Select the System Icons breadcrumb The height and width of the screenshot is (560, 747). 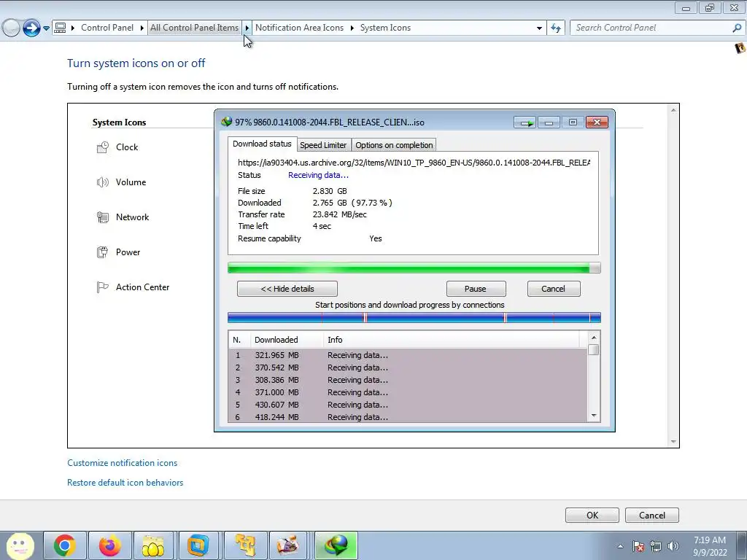pos(385,28)
